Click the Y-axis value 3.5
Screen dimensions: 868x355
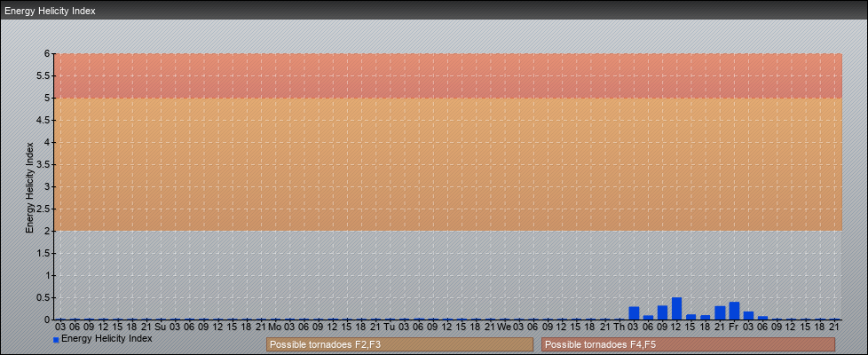tap(44, 164)
